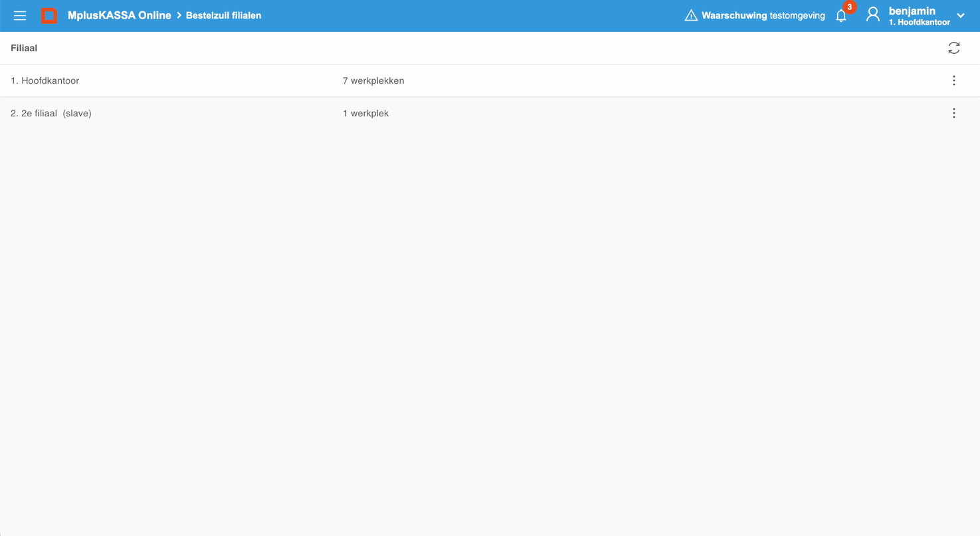980x536 pixels.
Task: Click the 1 werkplek cell
Action: coord(365,113)
